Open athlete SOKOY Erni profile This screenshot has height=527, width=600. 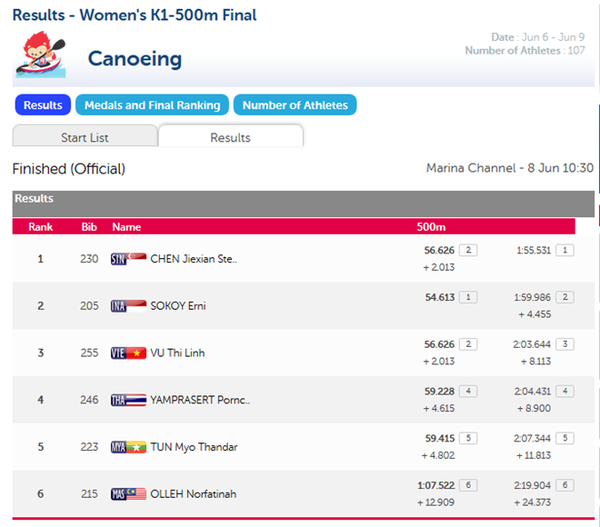(178, 306)
